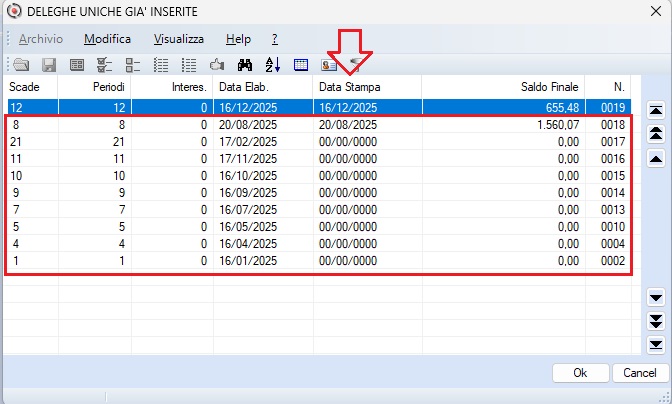Click the Data Elab. column header

pos(263,87)
